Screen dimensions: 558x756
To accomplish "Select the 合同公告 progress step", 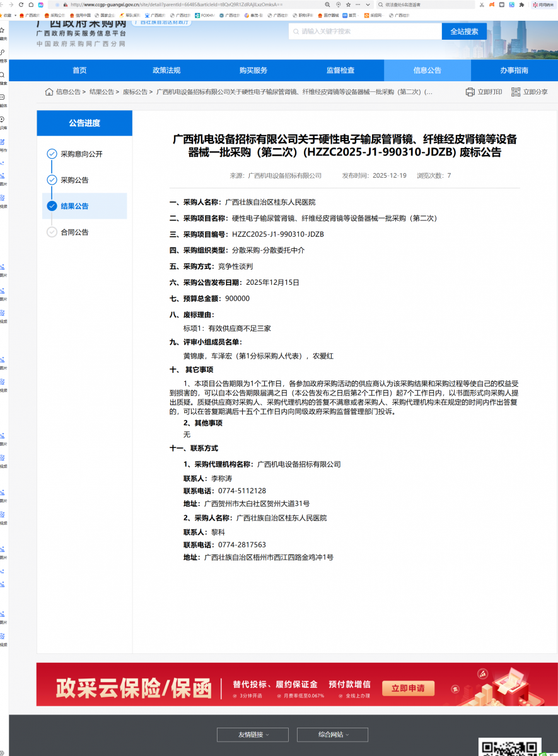I will pyautogui.click(x=74, y=232).
